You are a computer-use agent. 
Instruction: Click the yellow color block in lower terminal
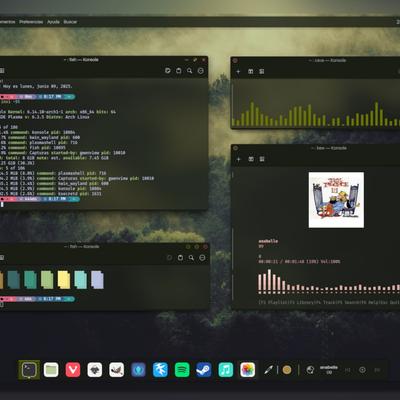64,280
